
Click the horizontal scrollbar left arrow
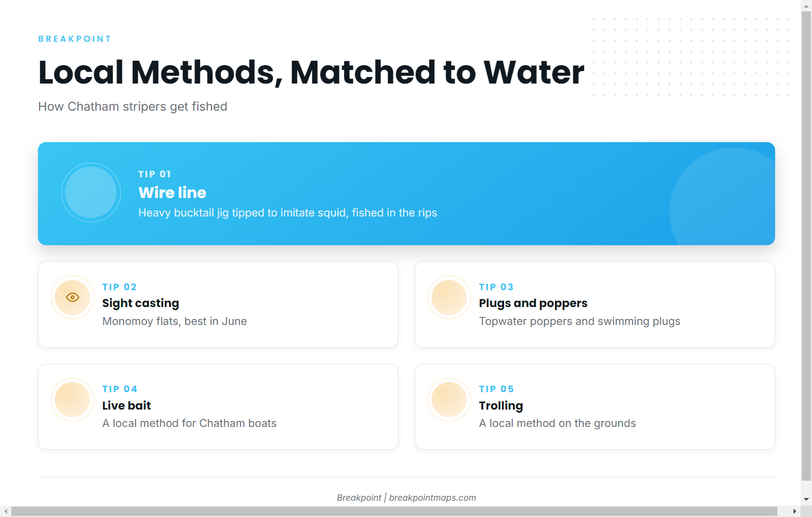[5, 512]
